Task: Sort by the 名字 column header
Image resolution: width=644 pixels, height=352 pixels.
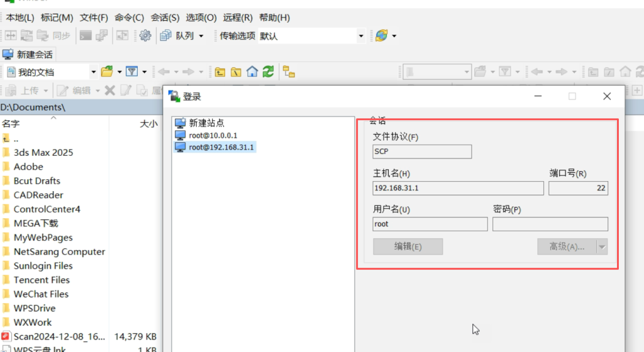Action: (x=53, y=123)
